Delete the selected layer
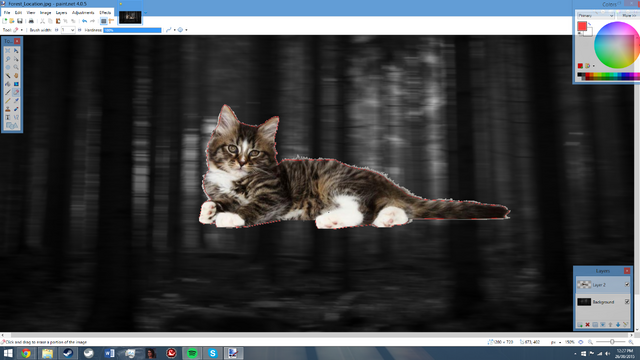The image size is (640, 360). coord(587,324)
